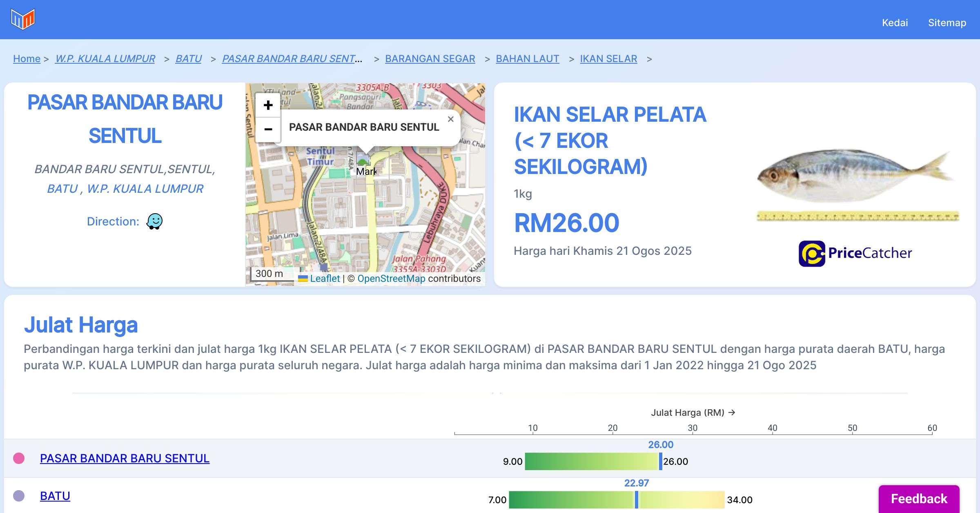Open the W.P. KUALA LUMPUR breadcrumb
Screen dimensions: 980x513
coord(105,59)
